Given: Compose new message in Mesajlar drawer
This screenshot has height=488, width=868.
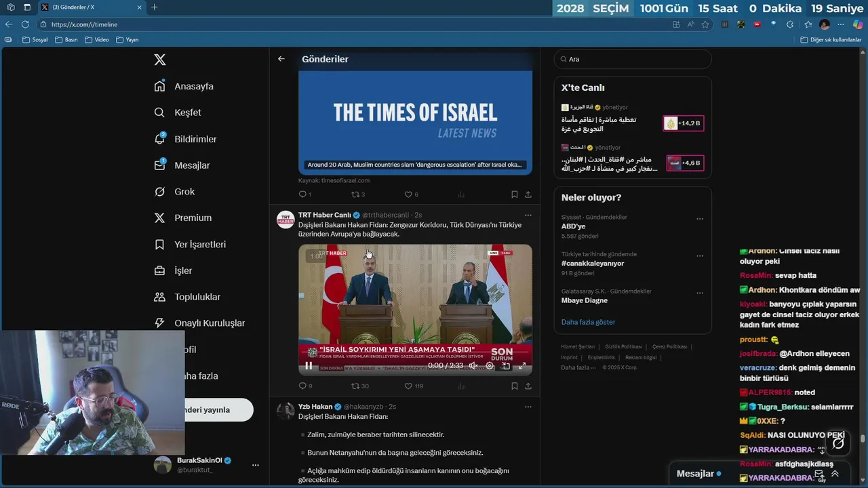Looking at the screenshot, I should pos(819,474).
